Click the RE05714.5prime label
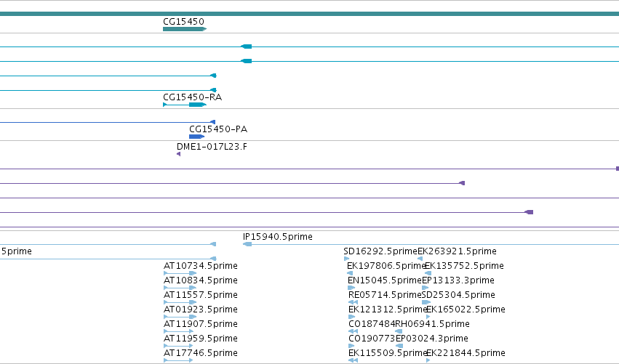 pyautogui.click(x=385, y=295)
